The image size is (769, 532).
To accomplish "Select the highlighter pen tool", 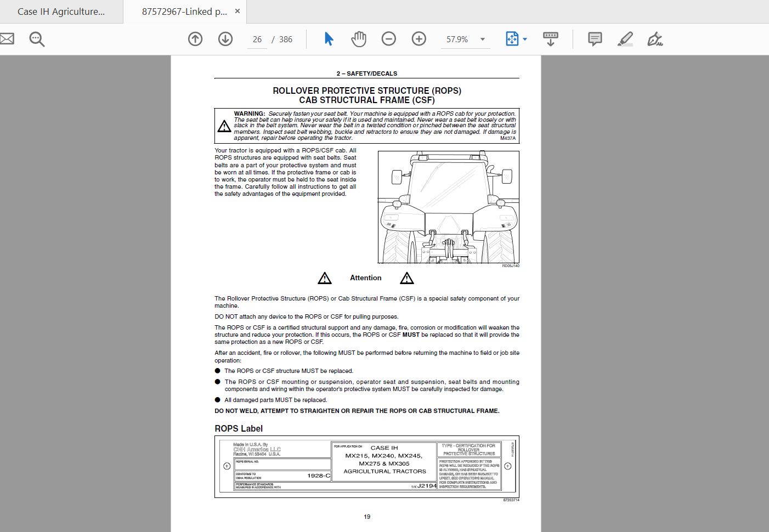I will tap(625, 39).
